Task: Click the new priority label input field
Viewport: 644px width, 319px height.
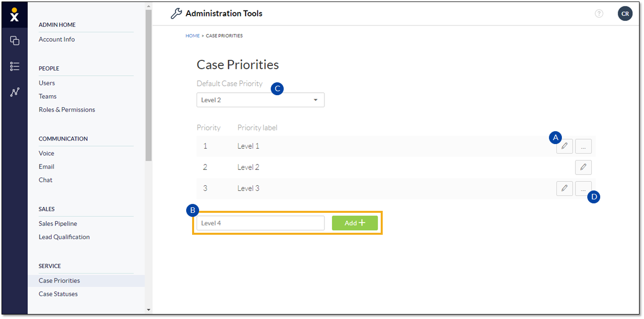Action: [260, 223]
